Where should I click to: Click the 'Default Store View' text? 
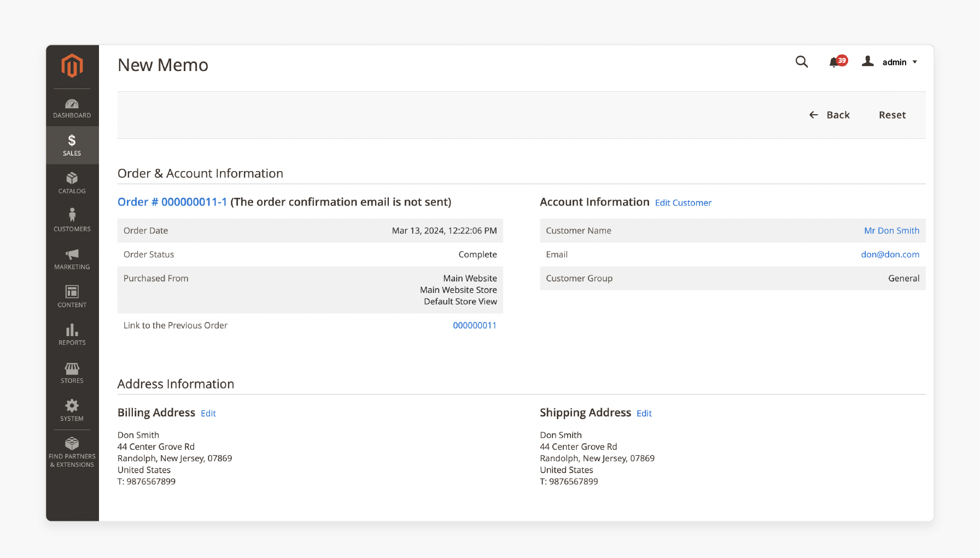460,302
